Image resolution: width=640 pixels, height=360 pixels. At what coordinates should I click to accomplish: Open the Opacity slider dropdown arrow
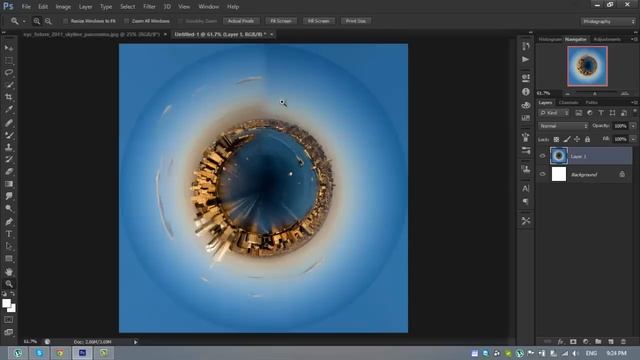633,126
